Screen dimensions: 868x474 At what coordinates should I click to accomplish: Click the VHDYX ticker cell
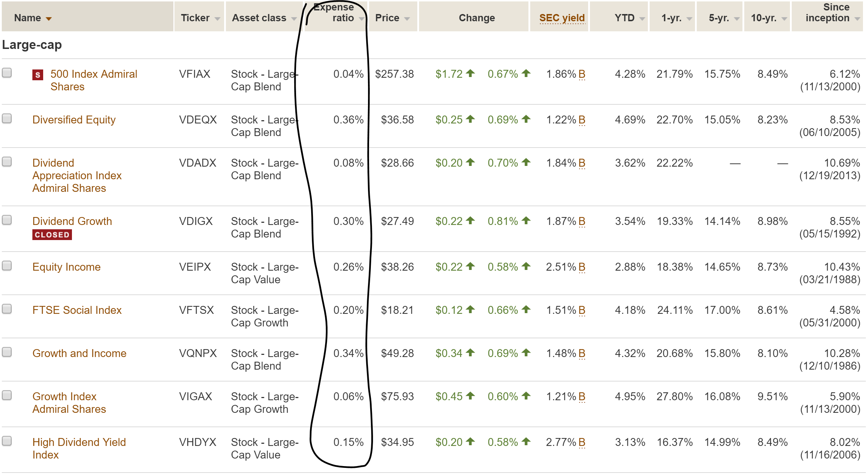pyautogui.click(x=198, y=442)
